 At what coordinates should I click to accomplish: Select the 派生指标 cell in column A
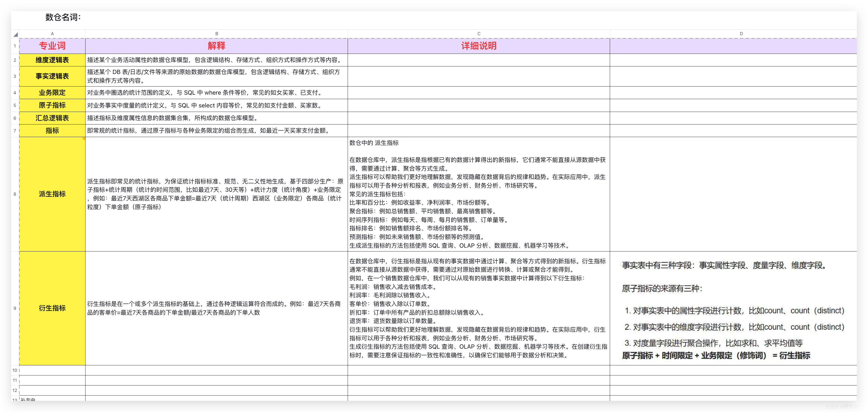tap(52, 194)
